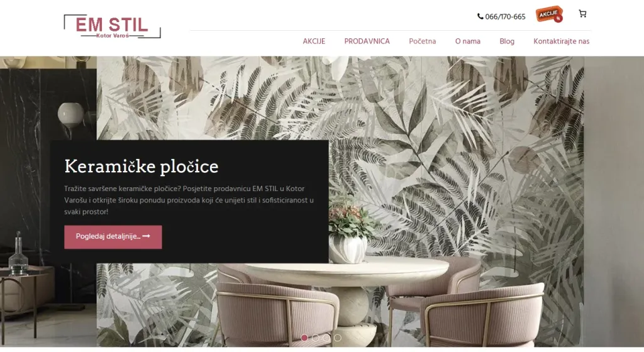This screenshot has height=352, width=644.
Task: Open the Blog menu link
Action: pyautogui.click(x=507, y=41)
